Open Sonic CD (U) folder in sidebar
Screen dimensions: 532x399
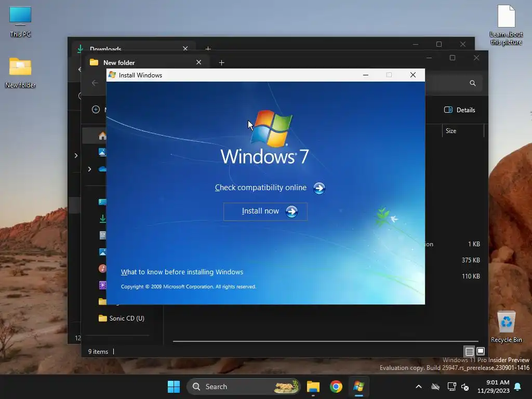pos(122,318)
